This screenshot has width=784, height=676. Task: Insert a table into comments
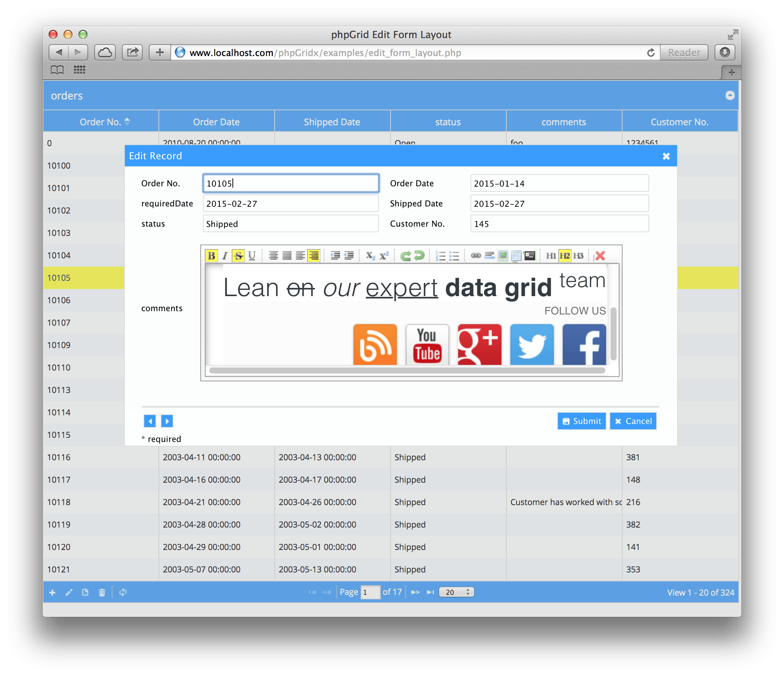516,256
